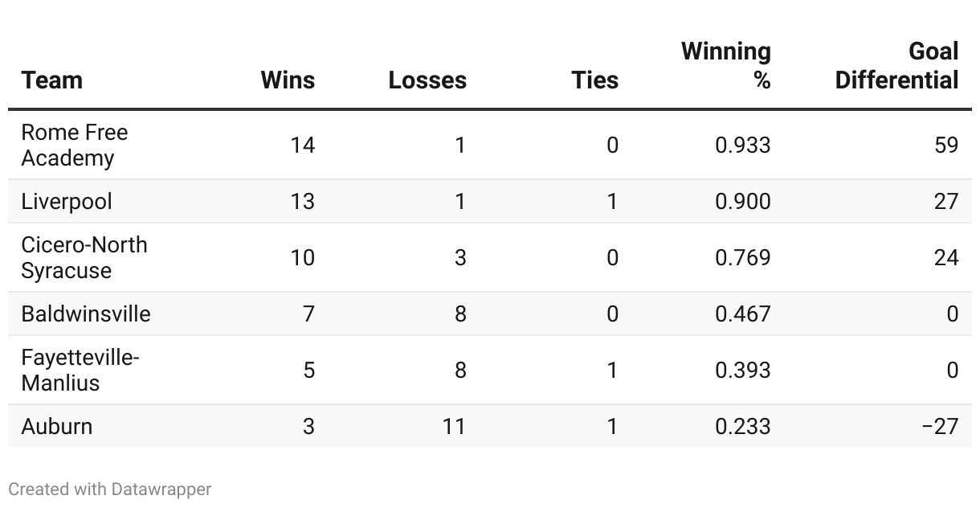Image resolution: width=980 pixels, height=508 pixels.
Task: Click the Winning % column header
Action: click(726, 66)
